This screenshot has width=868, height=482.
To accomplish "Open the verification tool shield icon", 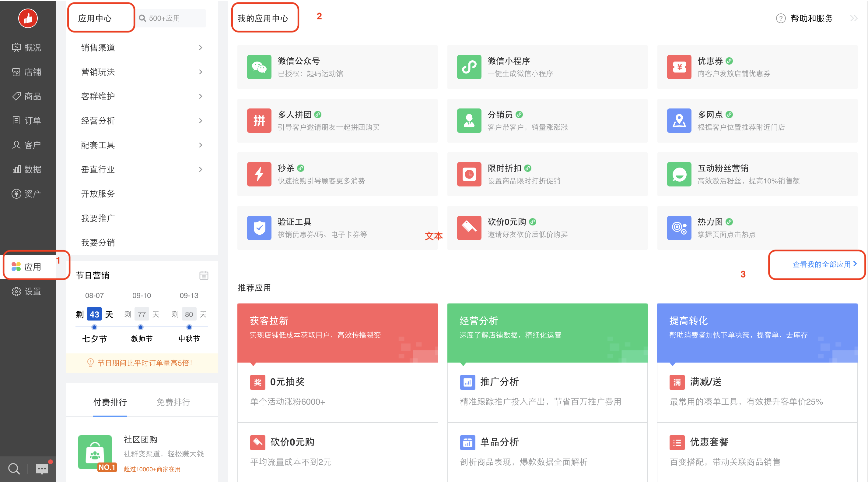I will (x=259, y=228).
